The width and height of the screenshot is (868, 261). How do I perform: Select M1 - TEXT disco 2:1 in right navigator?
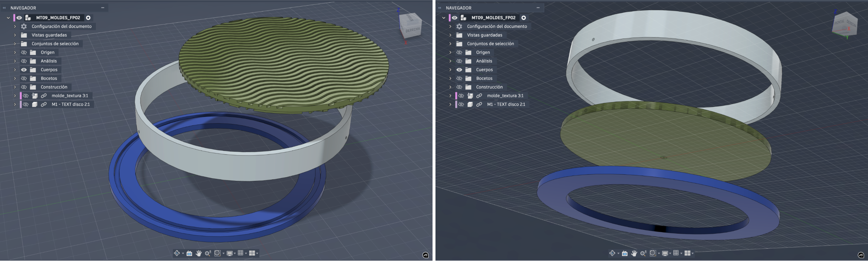[x=506, y=105]
